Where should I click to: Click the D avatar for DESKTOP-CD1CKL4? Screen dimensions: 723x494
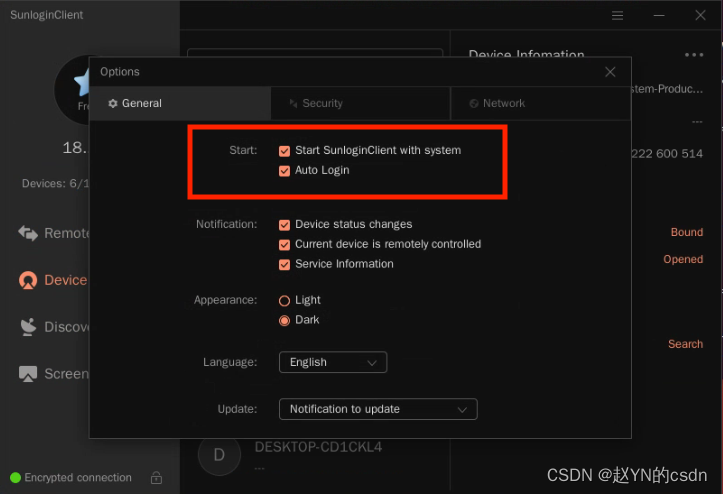tap(219, 454)
